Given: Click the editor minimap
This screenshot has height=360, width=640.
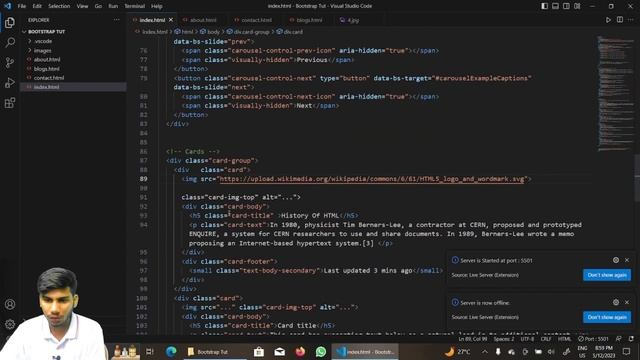Looking at the screenshot, I should tap(615, 94).
